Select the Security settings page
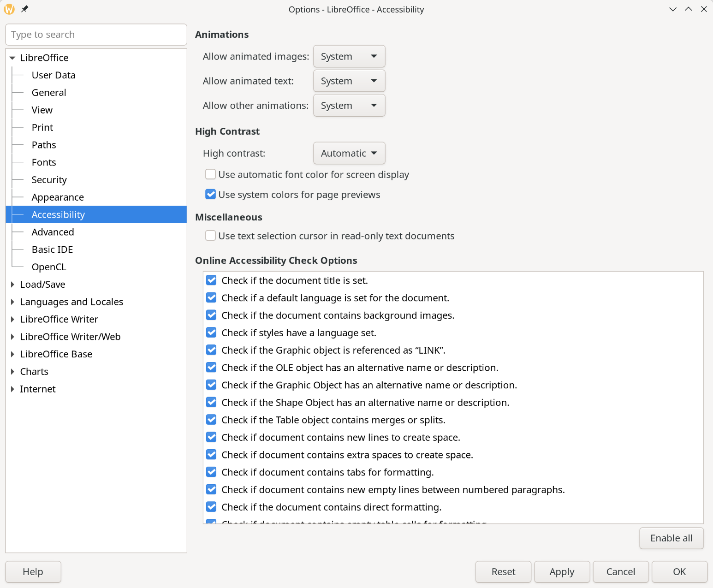This screenshot has height=588, width=713. tap(49, 179)
